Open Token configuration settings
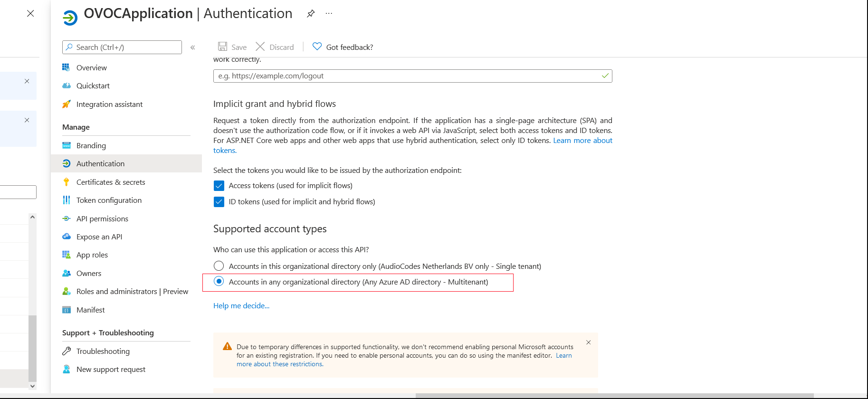This screenshot has height=399, width=868. tap(109, 200)
